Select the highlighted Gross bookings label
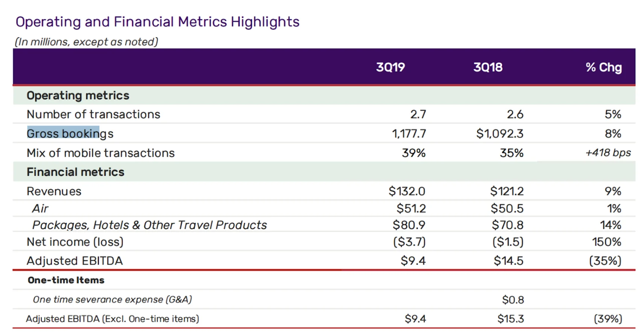Viewport: 644px width, 335px height. tap(70, 134)
